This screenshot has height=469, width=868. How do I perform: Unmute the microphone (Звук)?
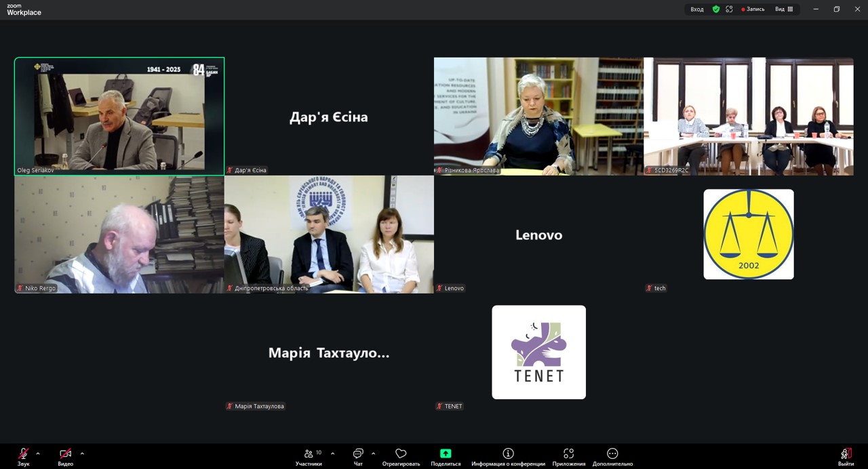[x=24, y=454]
